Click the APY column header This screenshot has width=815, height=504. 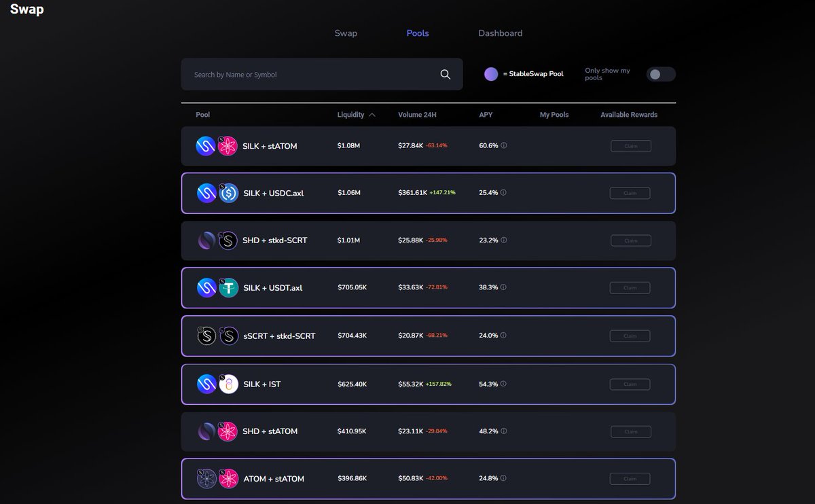point(486,115)
